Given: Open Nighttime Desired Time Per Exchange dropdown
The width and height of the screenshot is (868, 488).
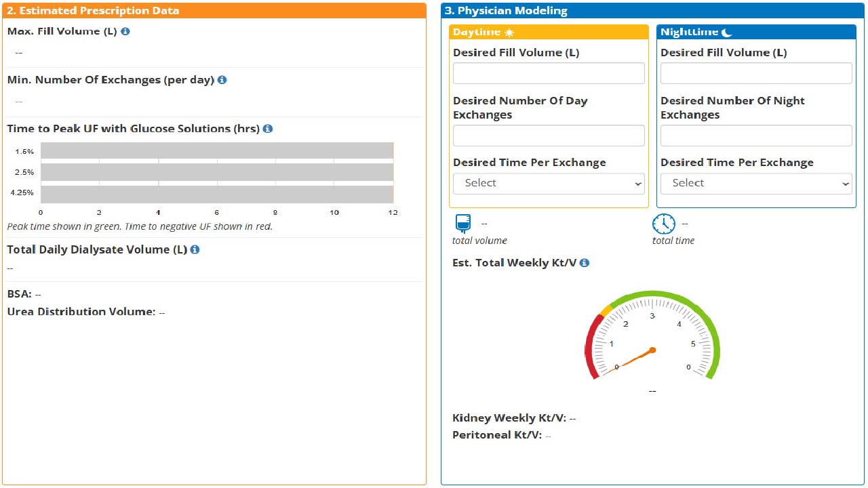Looking at the screenshot, I should point(756,184).
